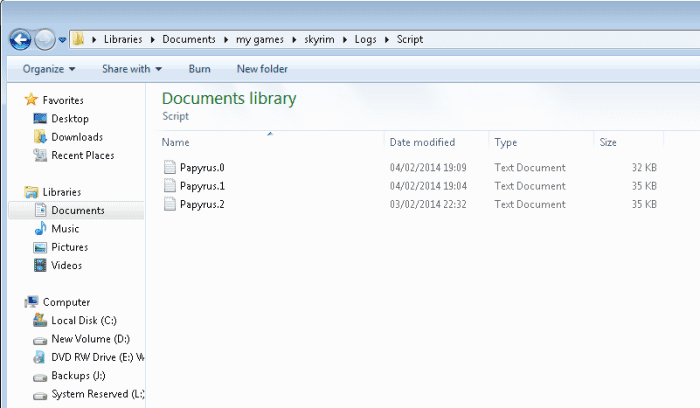
Task: Click the Forward navigation arrow button
Action: 45,40
